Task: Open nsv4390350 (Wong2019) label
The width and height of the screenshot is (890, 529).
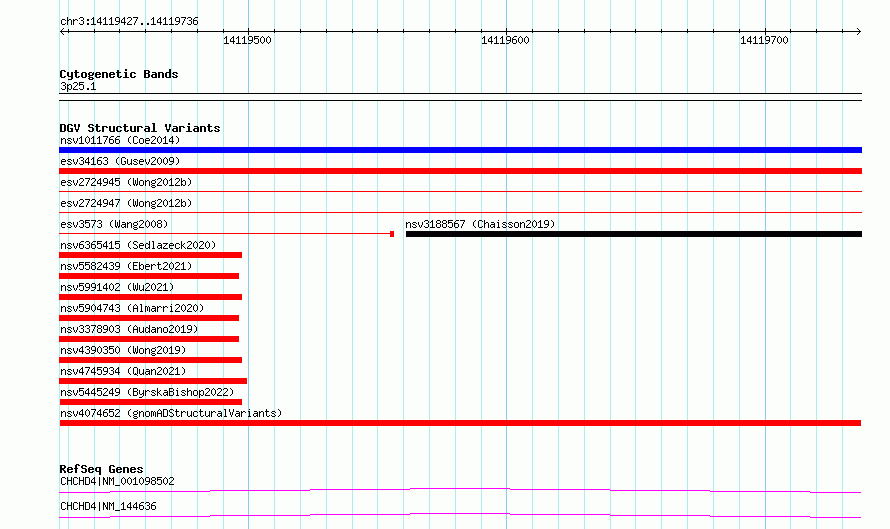Action: (123, 350)
